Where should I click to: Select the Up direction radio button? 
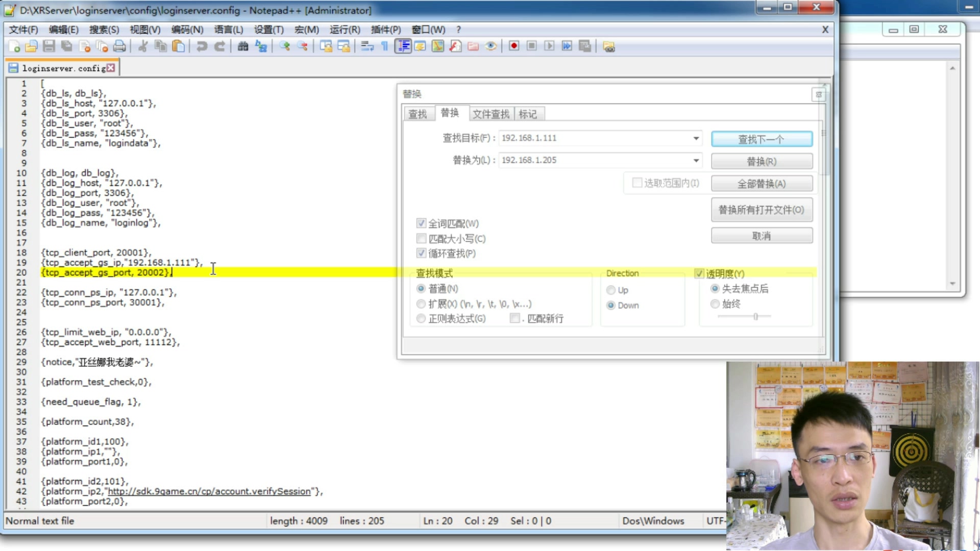[611, 290]
